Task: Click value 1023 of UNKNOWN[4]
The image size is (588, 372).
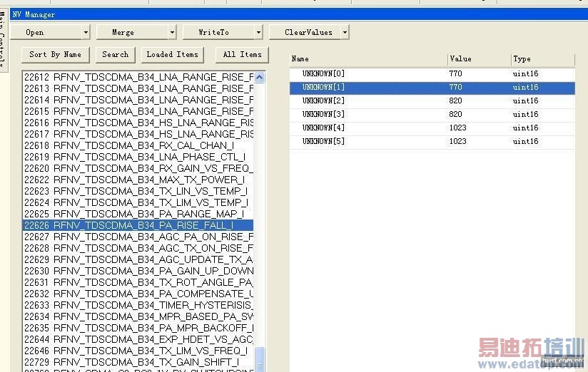Action: [x=458, y=128]
